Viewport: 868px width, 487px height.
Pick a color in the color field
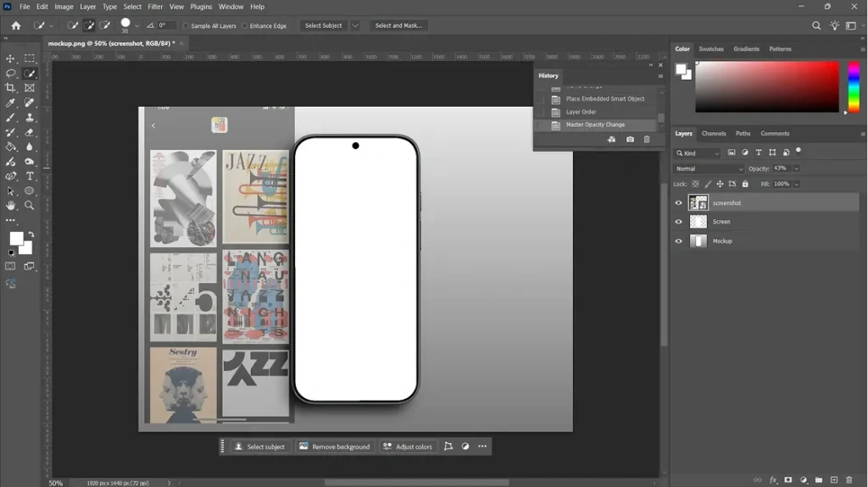pyautogui.click(x=767, y=87)
